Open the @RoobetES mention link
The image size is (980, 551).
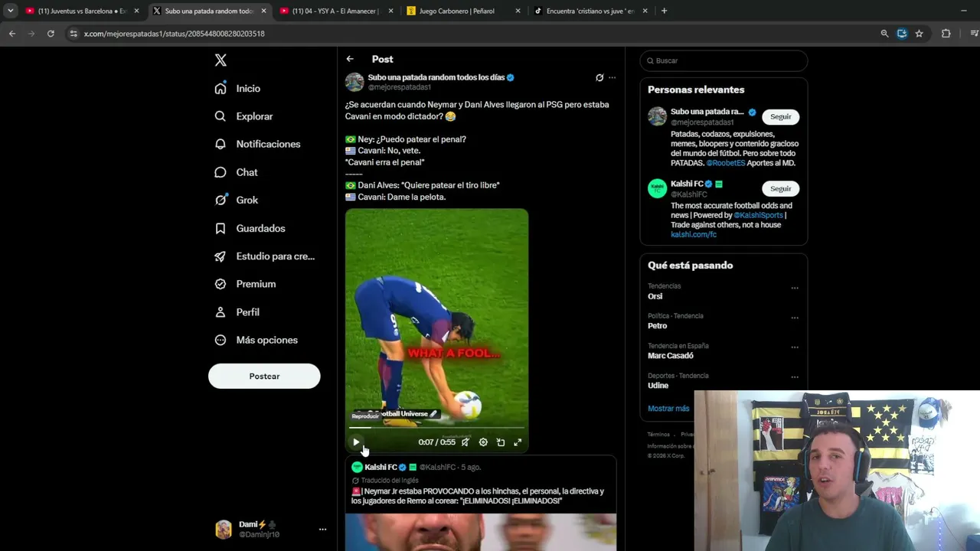[x=726, y=163]
